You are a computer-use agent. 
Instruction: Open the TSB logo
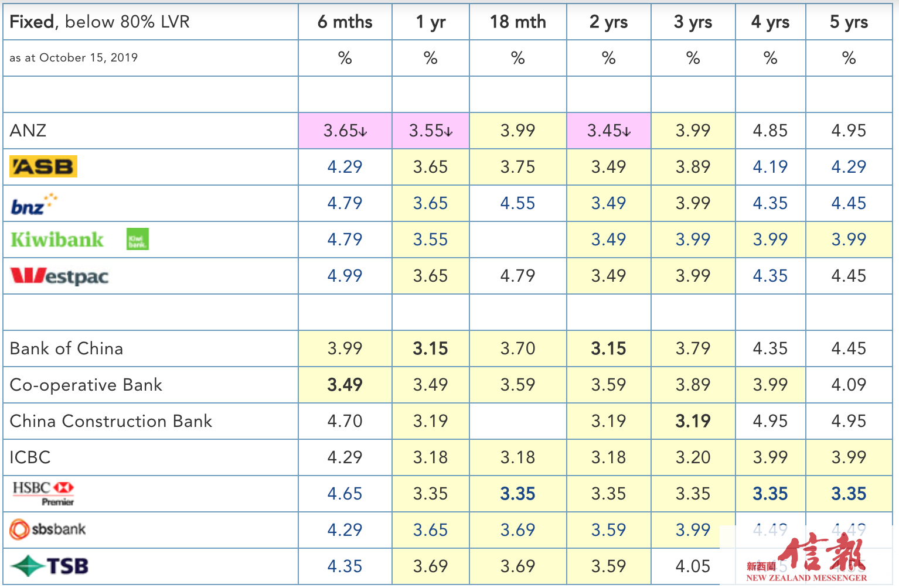click(x=49, y=566)
